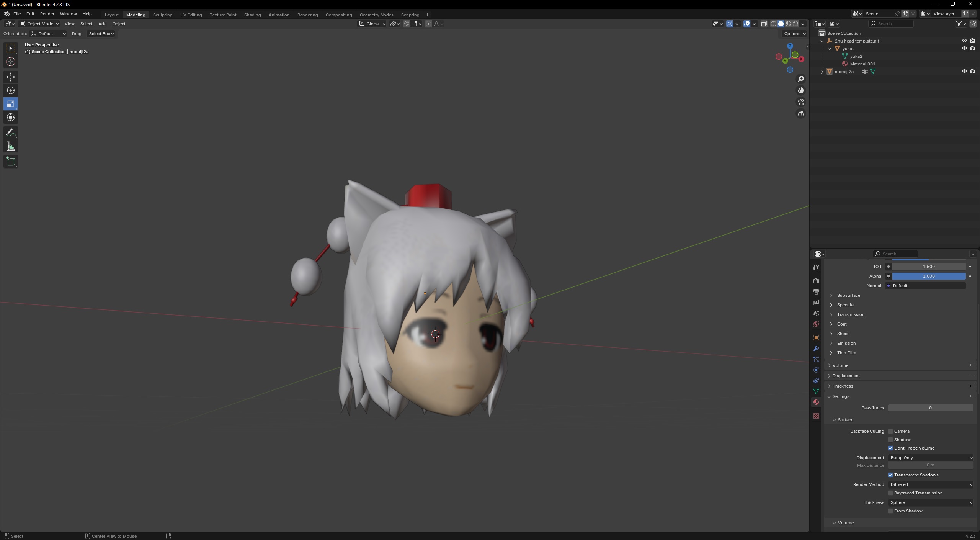Click the Cursor tool

(11, 62)
